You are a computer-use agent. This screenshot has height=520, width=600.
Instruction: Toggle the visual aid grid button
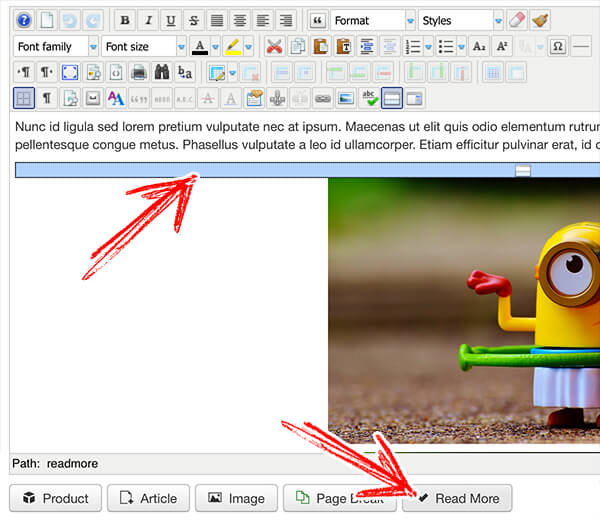pos(24,98)
